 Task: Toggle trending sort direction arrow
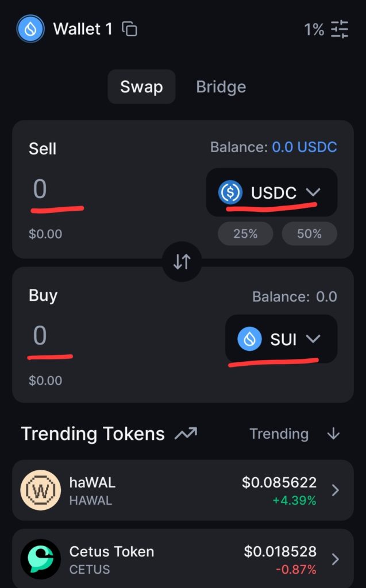pyautogui.click(x=333, y=434)
